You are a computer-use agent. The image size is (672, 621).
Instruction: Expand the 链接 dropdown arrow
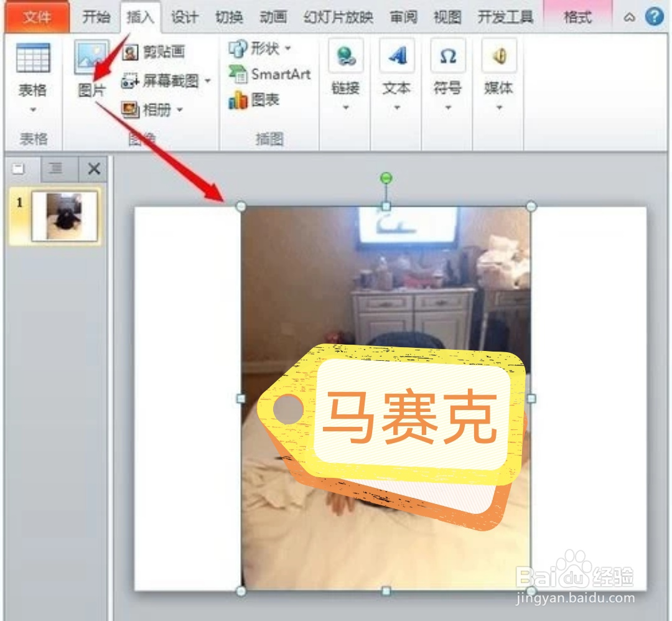346,108
